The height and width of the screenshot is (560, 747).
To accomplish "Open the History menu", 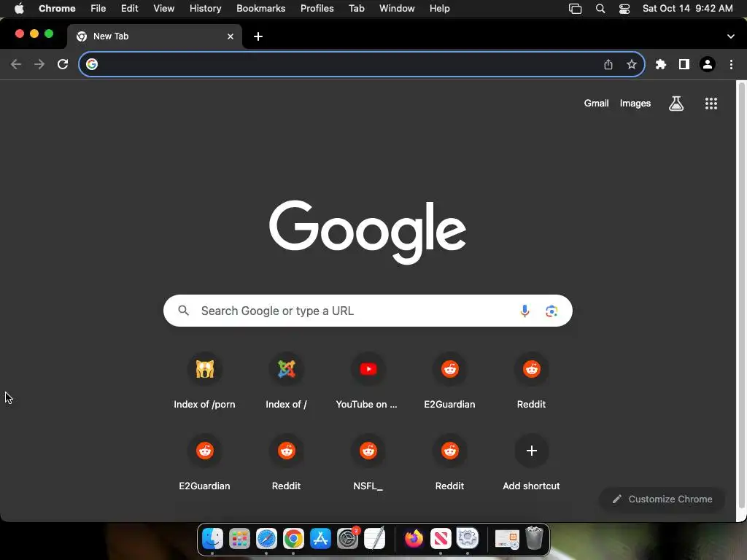I will [205, 9].
